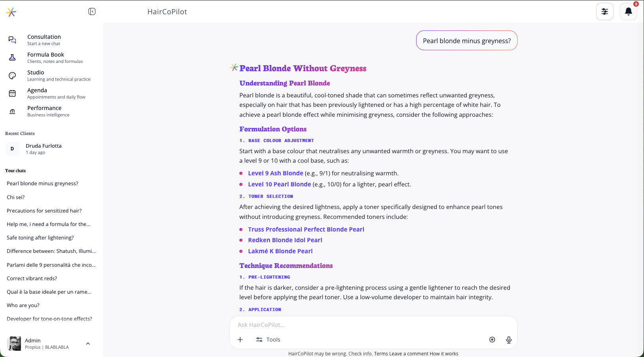The height and width of the screenshot is (357, 644).
Task: Open the Tools options menu
Action: tap(268, 340)
